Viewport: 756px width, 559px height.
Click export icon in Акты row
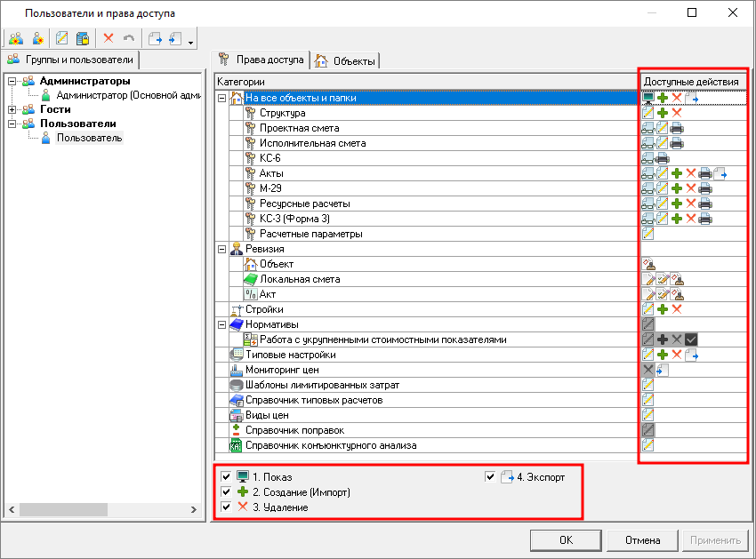[720, 173]
